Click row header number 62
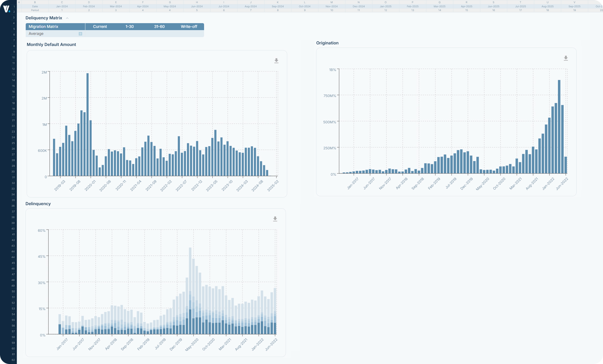Viewport: 603px width, 364px height. pos(13,360)
